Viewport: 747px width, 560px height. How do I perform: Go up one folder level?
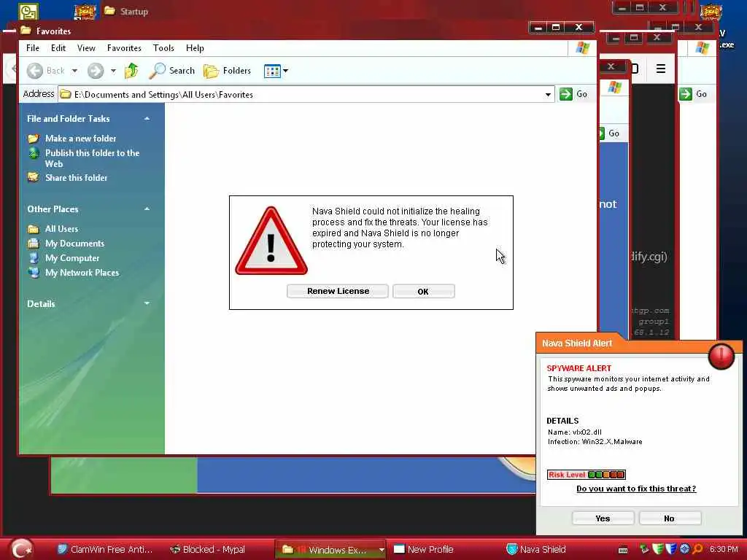coord(131,71)
